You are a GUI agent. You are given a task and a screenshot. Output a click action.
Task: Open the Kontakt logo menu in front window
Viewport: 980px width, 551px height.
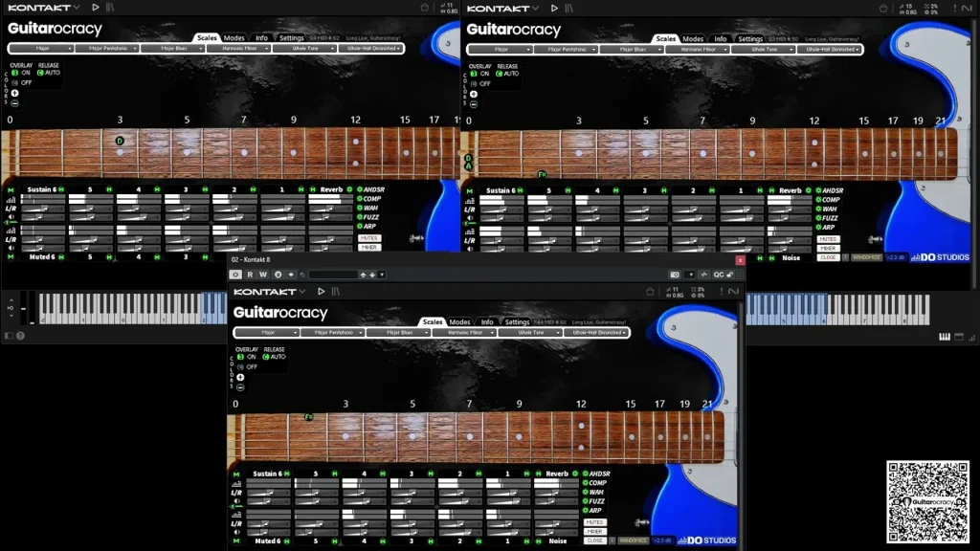click(269, 291)
